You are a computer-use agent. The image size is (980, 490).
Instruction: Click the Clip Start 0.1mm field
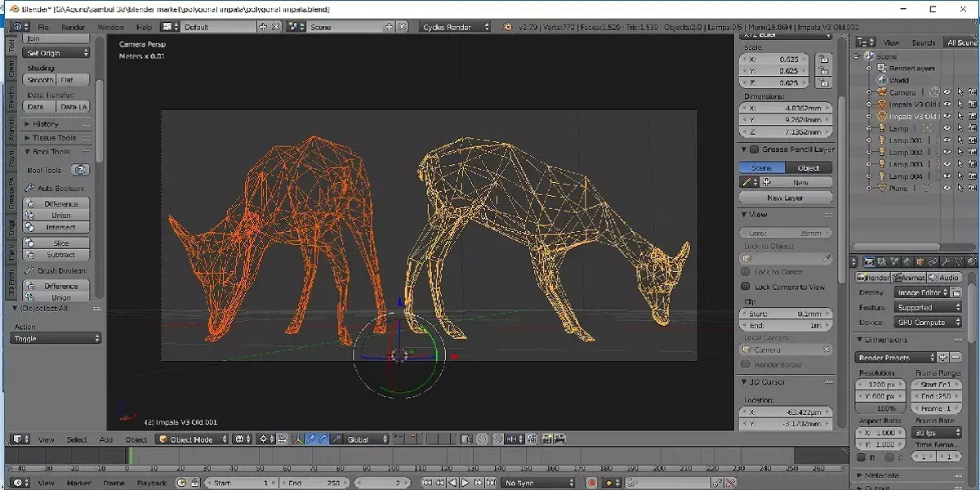[786, 314]
